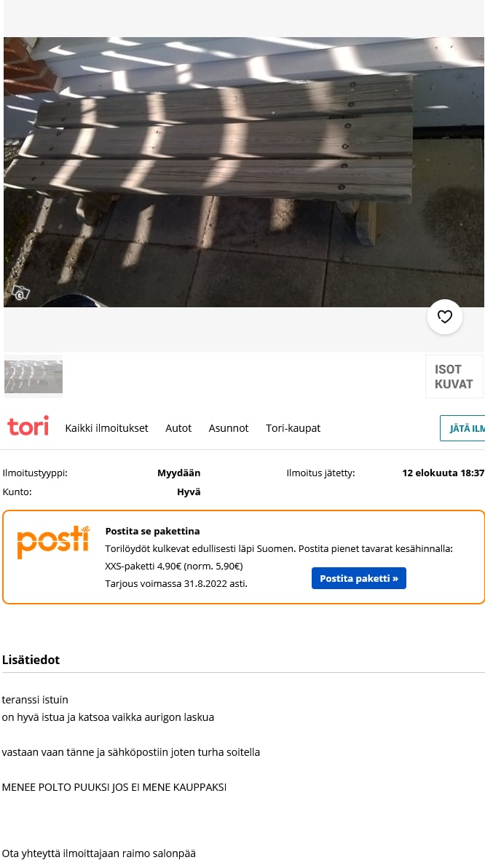The image size is (485, 868).
Task: Click the JÄTÄ ILMOITUS button
Action: pos(463,428)
